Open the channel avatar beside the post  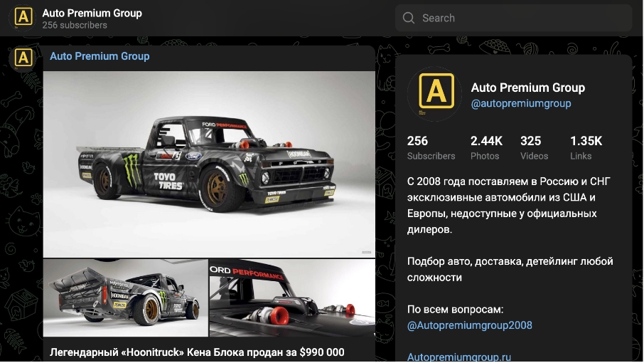click(23, 59)
